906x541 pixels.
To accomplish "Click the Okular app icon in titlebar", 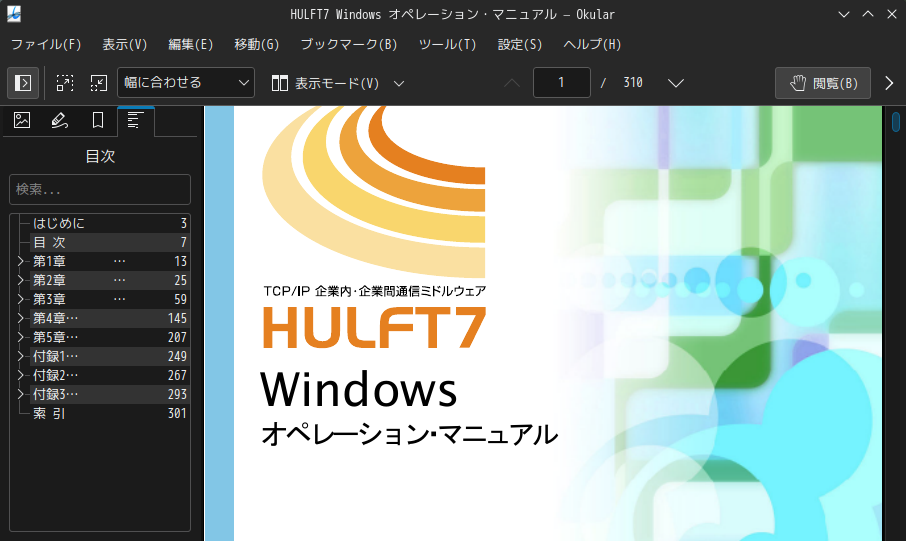I will (x=14, y=14).
